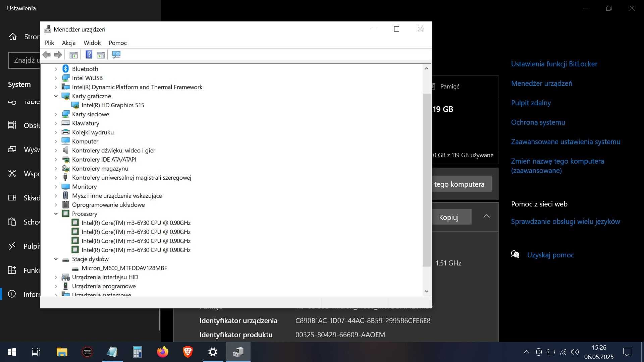Image resolution: width=644 pixels, height=362 pixels.
Task: Click the Urządzenia interfejsu HID icon
Action: point(66,277)
